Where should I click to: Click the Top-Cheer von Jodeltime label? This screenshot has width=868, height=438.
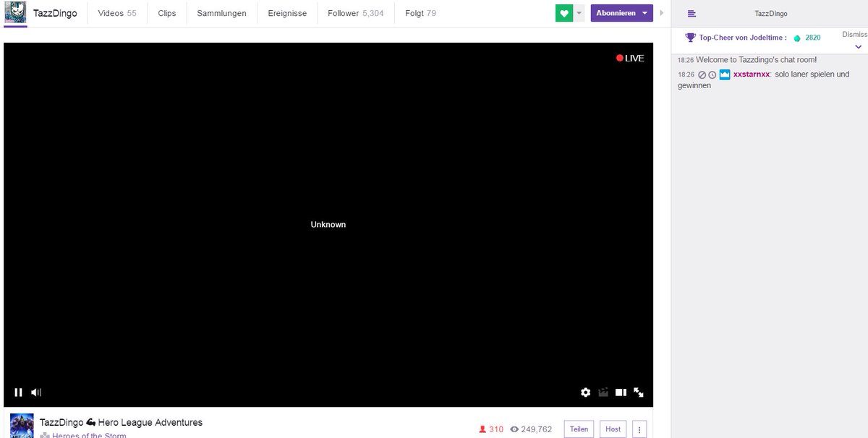click(743, 38)
